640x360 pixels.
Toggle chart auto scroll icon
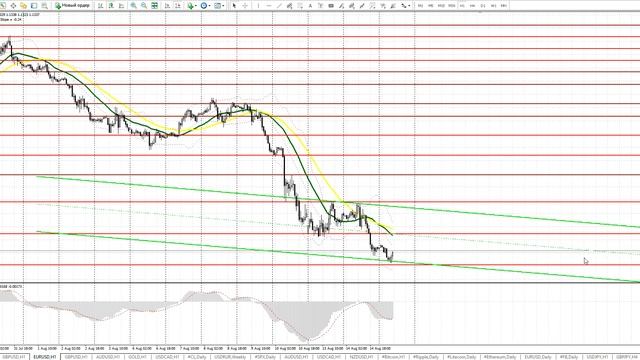coord(167,6)
